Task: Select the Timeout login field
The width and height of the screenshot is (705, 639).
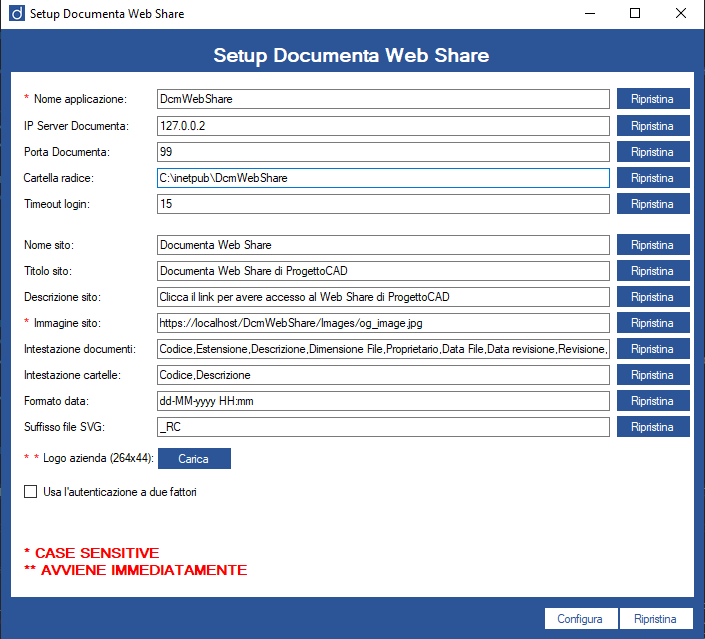Action: (383, 204)
